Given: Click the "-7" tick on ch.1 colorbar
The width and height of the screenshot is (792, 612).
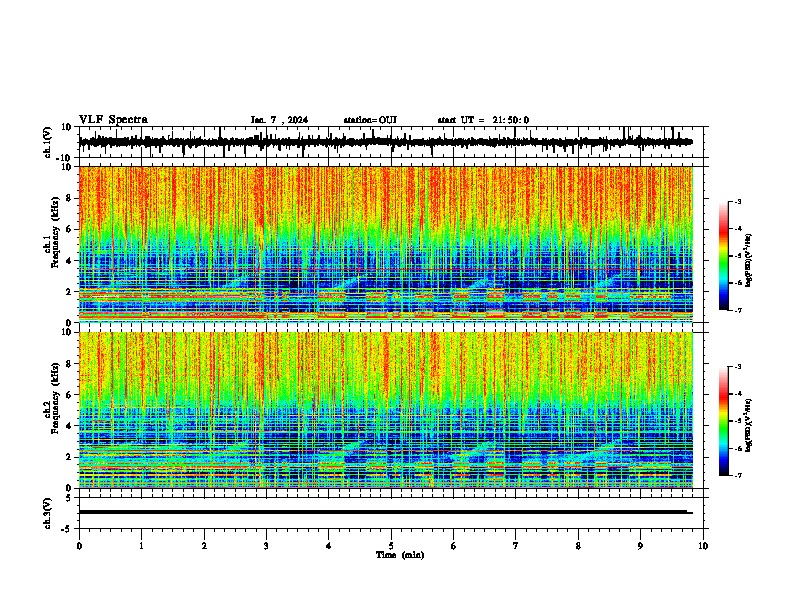Looking at the screenshot, I should pyautogui.click(x=738, y=310).
